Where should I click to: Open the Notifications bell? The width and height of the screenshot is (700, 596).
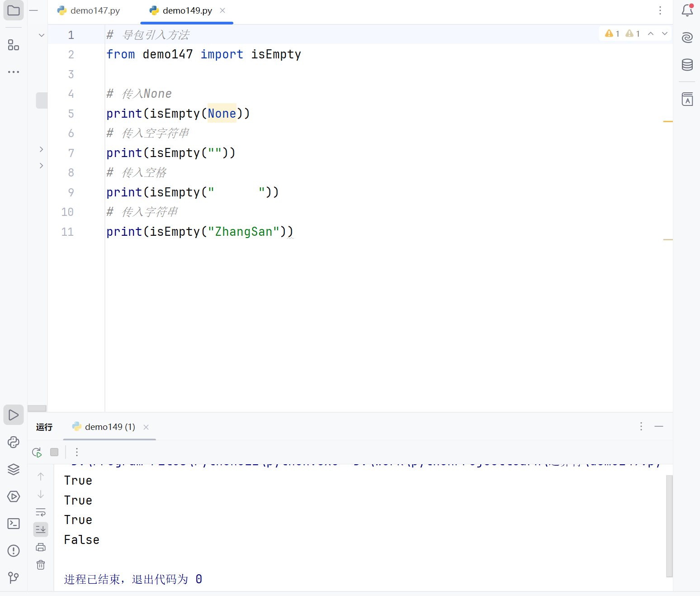pyautogui.click(x=687, y=10)
